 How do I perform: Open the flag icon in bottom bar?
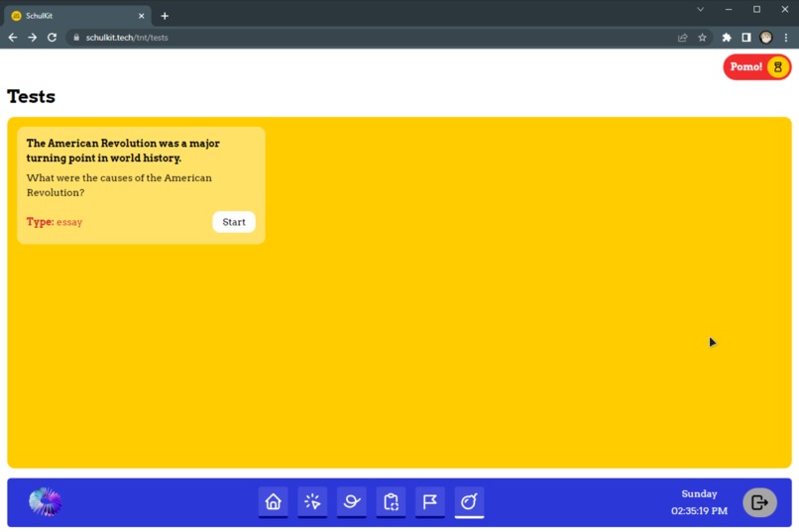430,502
